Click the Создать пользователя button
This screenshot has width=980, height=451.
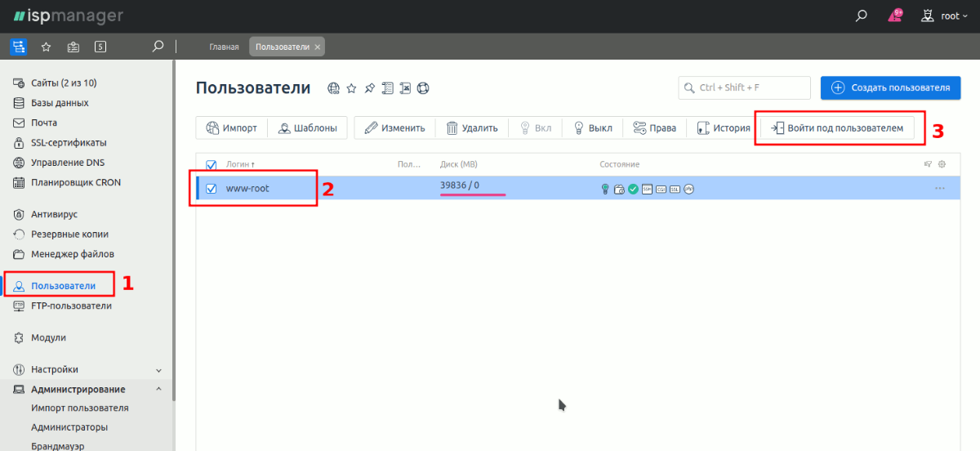[x=890, y=87]
